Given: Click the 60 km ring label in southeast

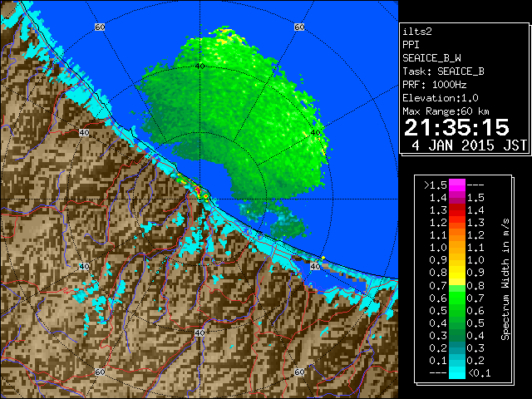Looking at the screenshot, I should pyautogui.click(x=299, y=372).
